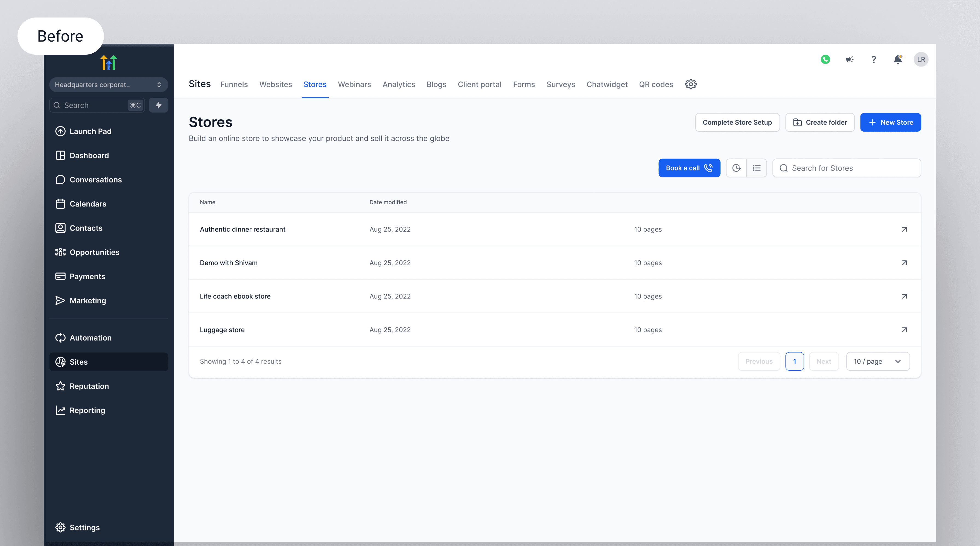
Task: Click the green phone dialer icon
Action: tap(825, 59)
